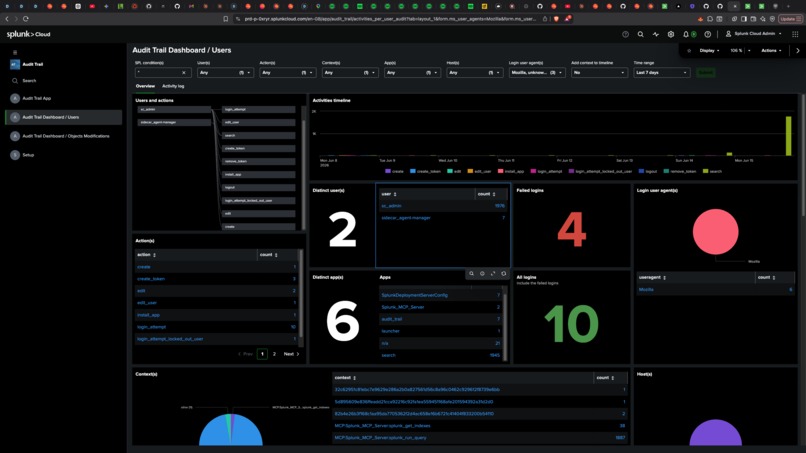Open the Action(s) filter dropdown
Screen dimensions: 806x453
point(287,73)
